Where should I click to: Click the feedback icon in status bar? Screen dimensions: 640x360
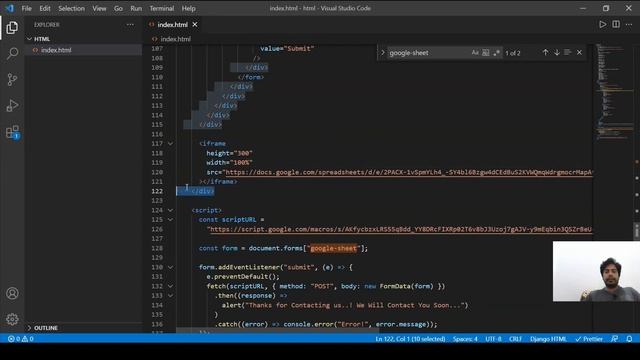pyautogui.click(x=614, y=339)
